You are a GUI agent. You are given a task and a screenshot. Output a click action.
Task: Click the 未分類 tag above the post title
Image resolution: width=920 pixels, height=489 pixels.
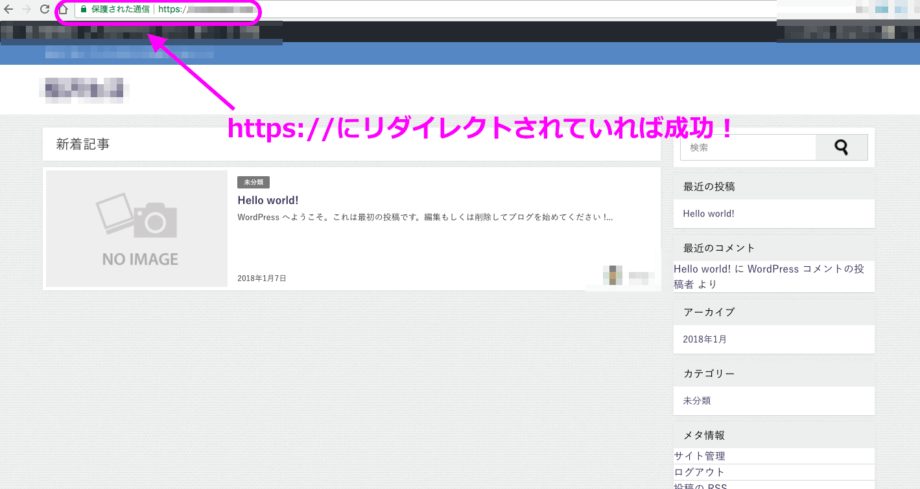[x=253, y=182]
